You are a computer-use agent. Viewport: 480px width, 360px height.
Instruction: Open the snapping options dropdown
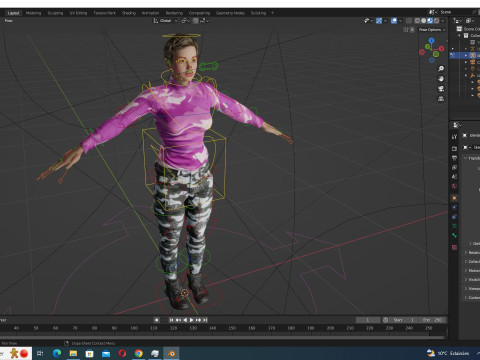pos(204,21)
